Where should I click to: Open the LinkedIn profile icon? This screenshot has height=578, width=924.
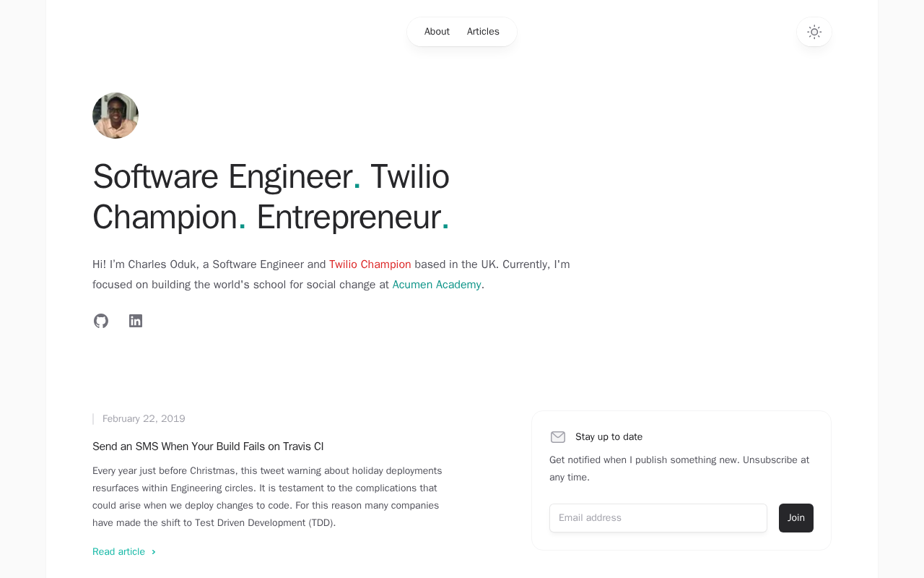[136, 321]
